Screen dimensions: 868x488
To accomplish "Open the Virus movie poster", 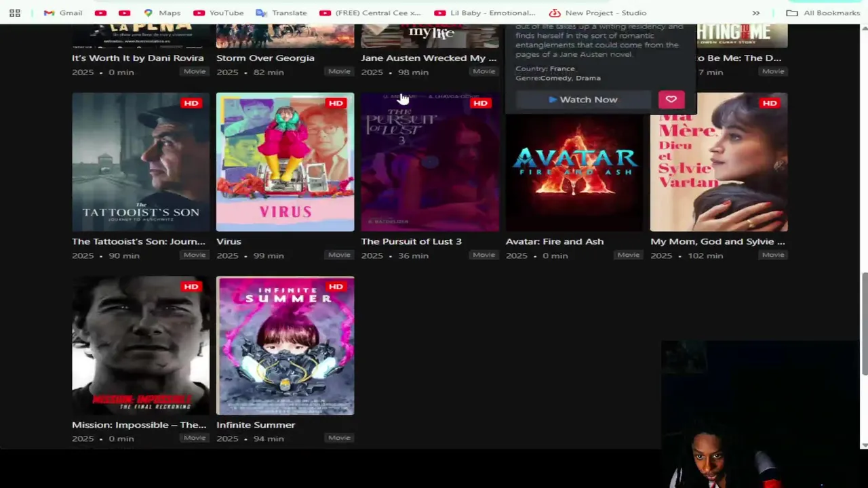I will click(285, 162).
